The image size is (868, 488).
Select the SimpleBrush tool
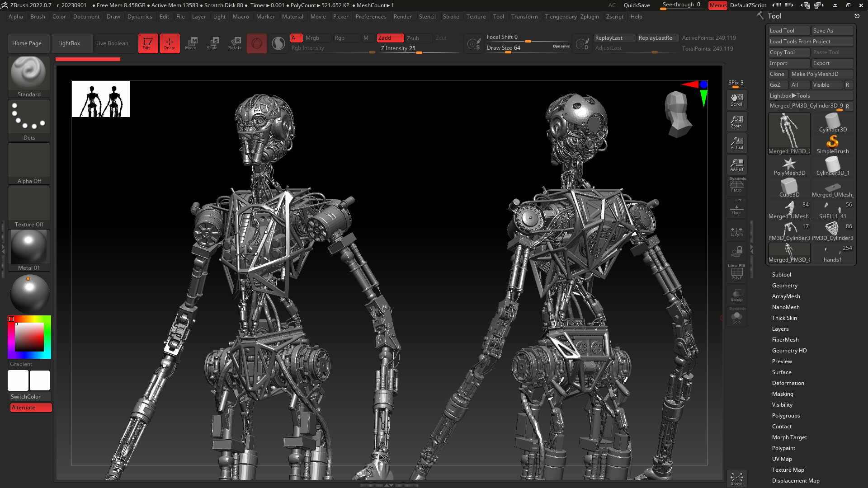click(833, 145)
